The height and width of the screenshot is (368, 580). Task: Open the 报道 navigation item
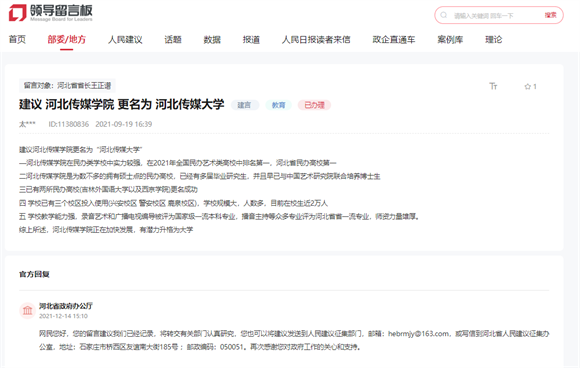(251, 39)
